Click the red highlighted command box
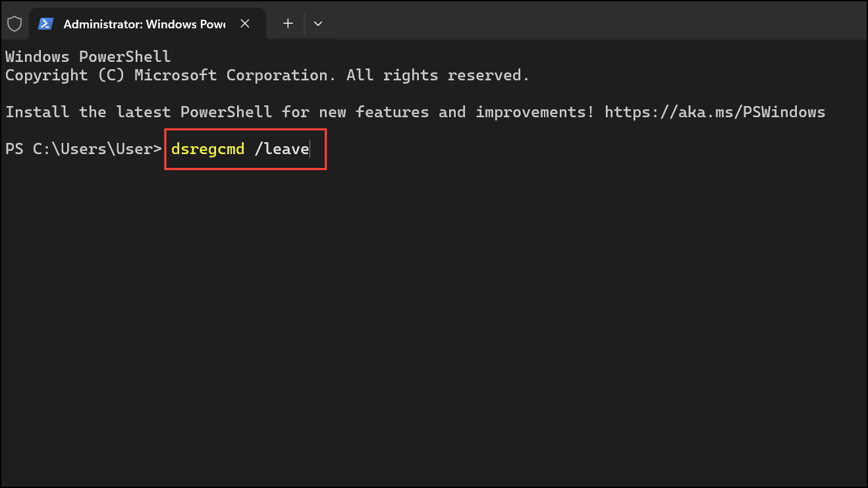Screen dimensions: 868x488 [245, 149]
